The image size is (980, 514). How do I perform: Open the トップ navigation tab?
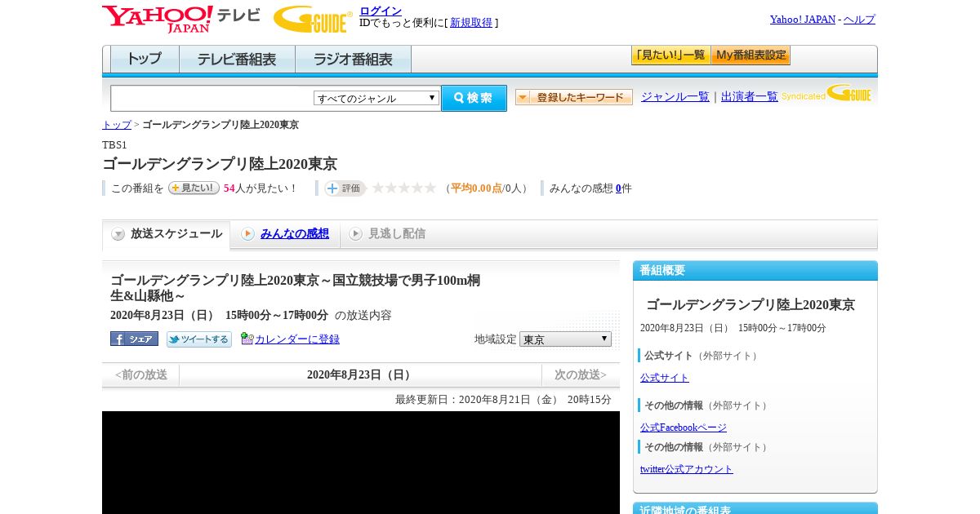(145, 60)
